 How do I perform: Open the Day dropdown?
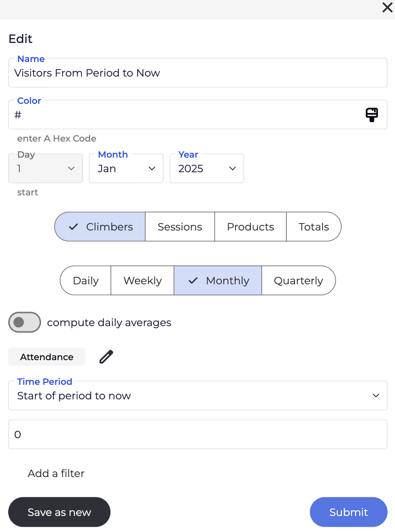[x=46, y=168]
